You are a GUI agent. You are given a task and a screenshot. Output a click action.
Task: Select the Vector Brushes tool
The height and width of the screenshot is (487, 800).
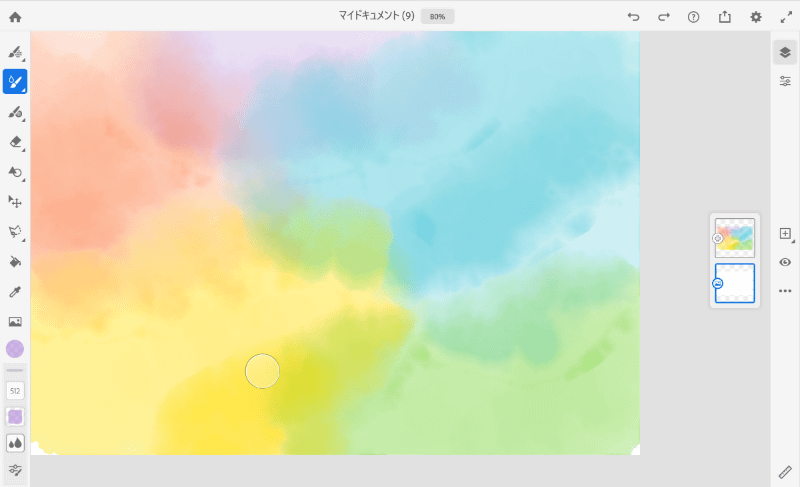[x=15, y=112]
